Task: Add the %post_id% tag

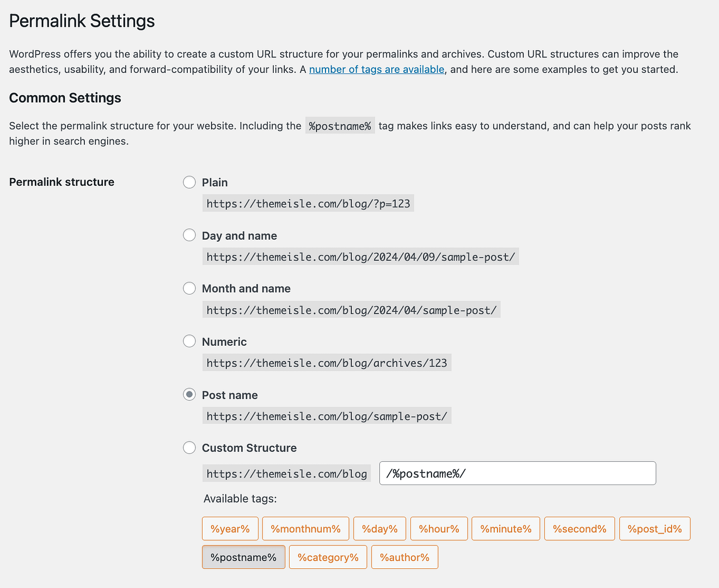Action: [x=655, y=528]
